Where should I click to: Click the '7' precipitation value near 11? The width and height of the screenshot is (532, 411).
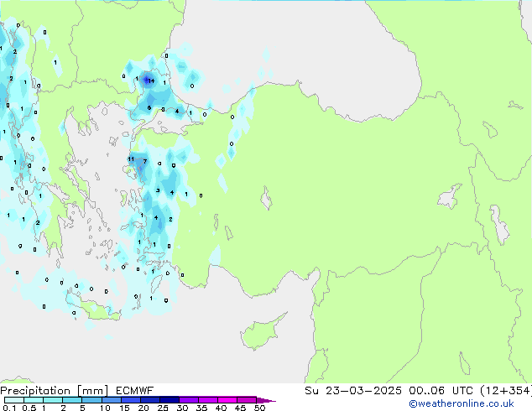(145, 161)
